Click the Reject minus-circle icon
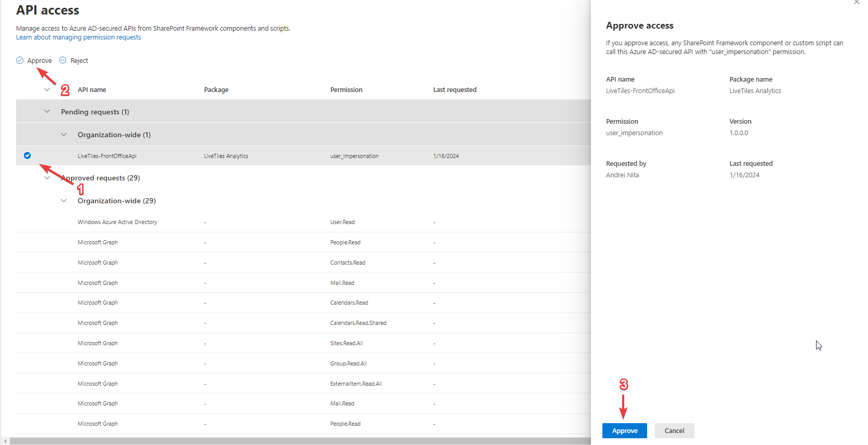 tap(63, 60)
